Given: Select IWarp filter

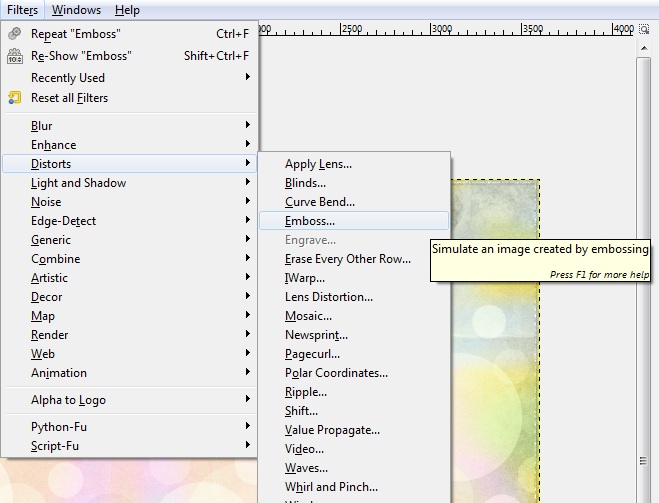Looking at the screenshot, I should coord(354,278).
